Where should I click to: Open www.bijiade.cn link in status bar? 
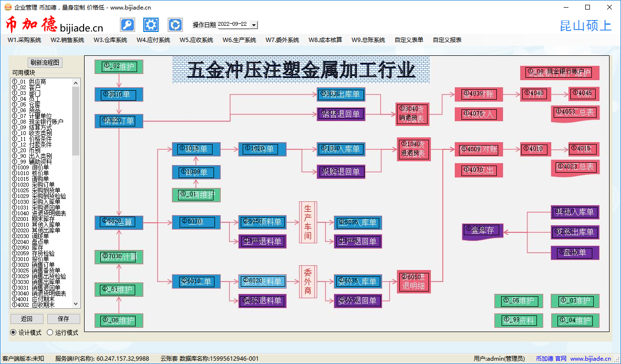[x=590, y=359]
